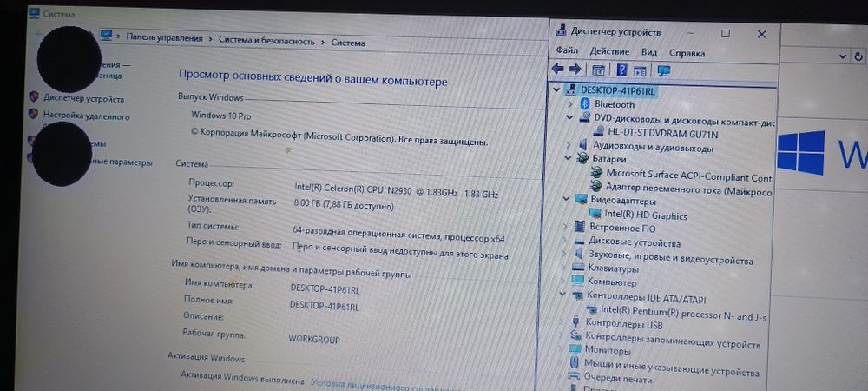Select the HL-DT-ST DVDRAM GU71N device
The width and height of the screenshot is (868, 391).
662,134
